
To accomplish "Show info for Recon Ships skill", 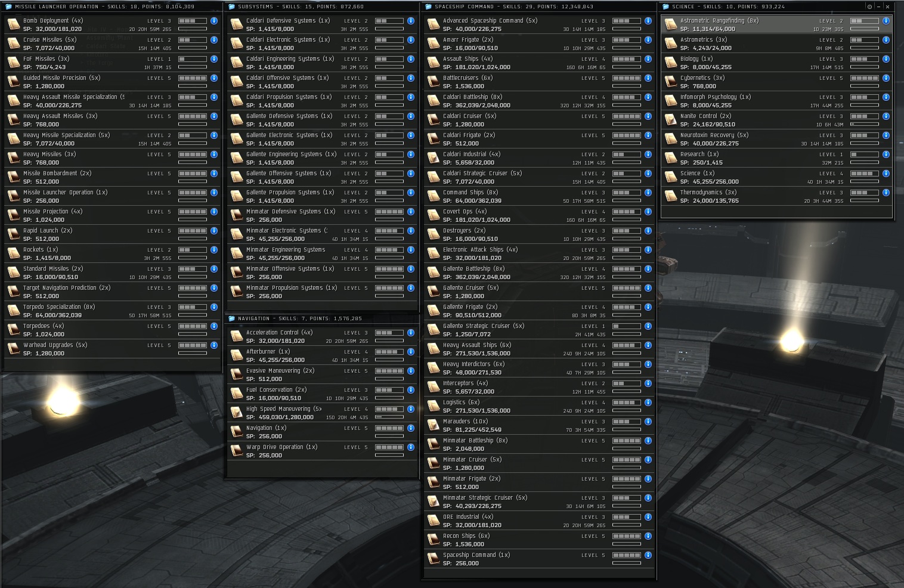I will (x=648, y=536).
